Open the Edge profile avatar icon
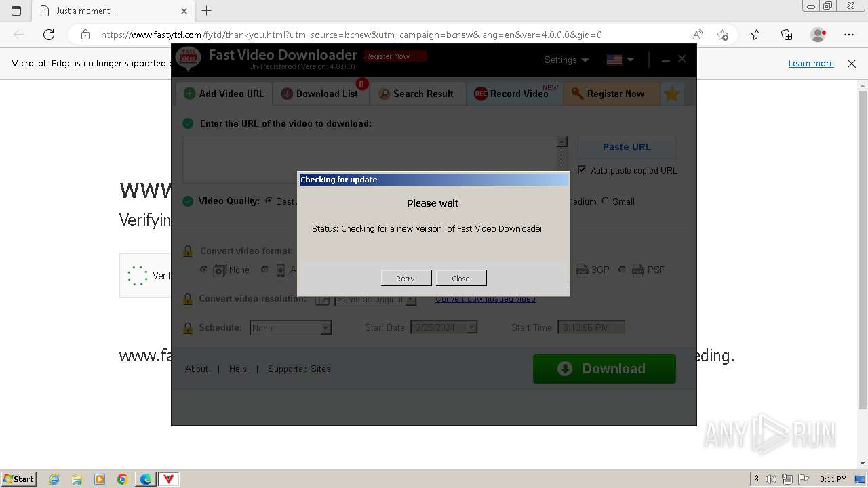Viewport: 868px width, 488px height. point(818,35)
